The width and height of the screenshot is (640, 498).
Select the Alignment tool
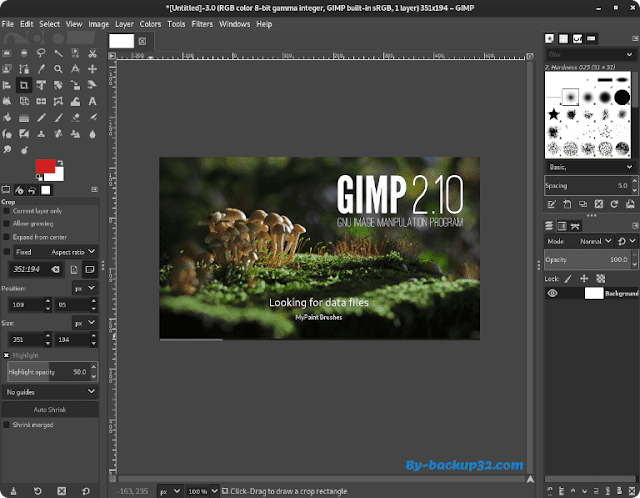pyautogui.click(x=7, y=85)
